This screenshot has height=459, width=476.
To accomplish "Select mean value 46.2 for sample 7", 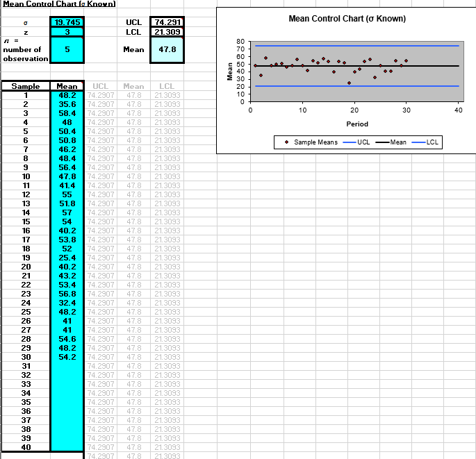I will coord(67,149).
